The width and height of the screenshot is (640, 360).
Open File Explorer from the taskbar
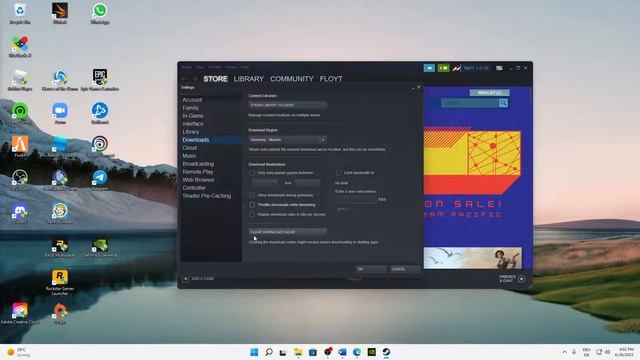point(298,352)
